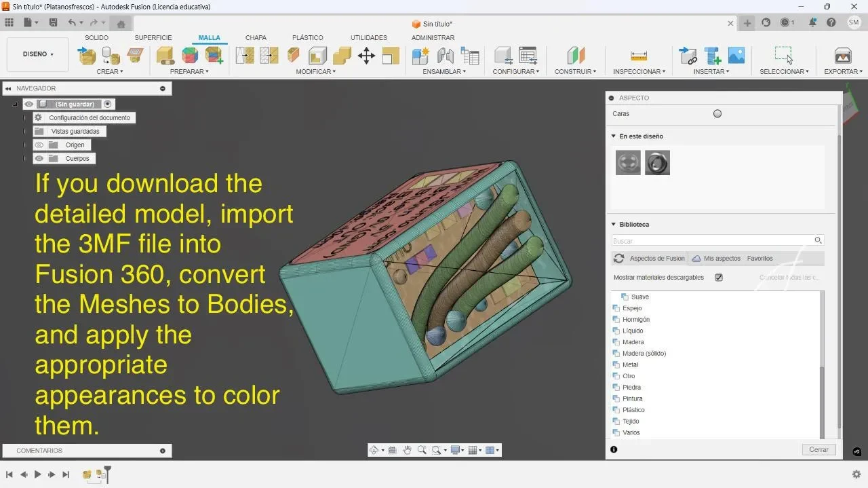This screenshot has width=868, height=488.
Task: Toggle visibility eye of the Origen folder
Action: (39, 145)
